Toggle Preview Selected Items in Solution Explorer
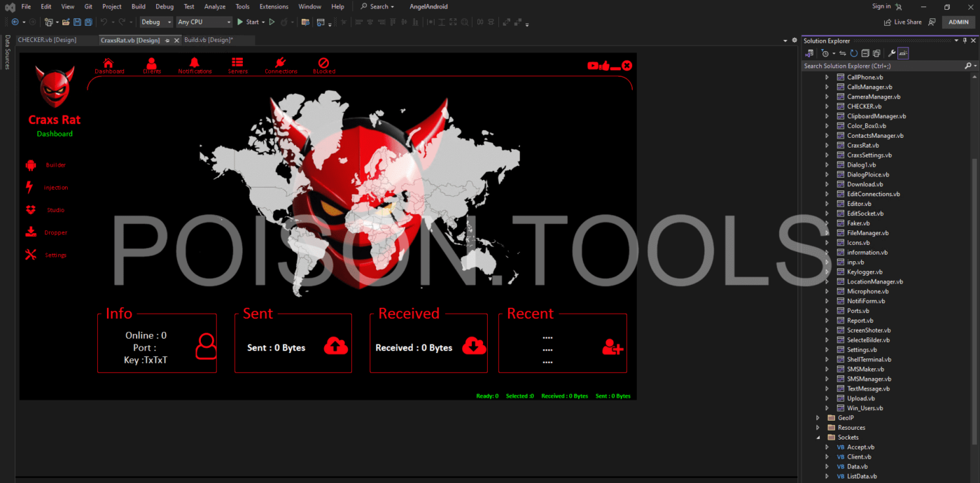980x483 pixels. (x=903, y=53)
